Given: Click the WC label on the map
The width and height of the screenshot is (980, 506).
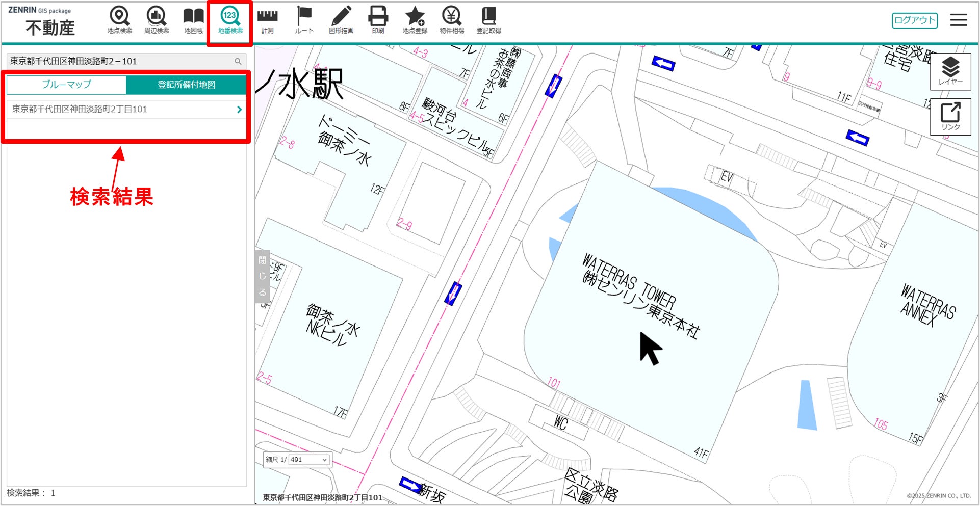Looking at the screenshot, I should [561, 423].
